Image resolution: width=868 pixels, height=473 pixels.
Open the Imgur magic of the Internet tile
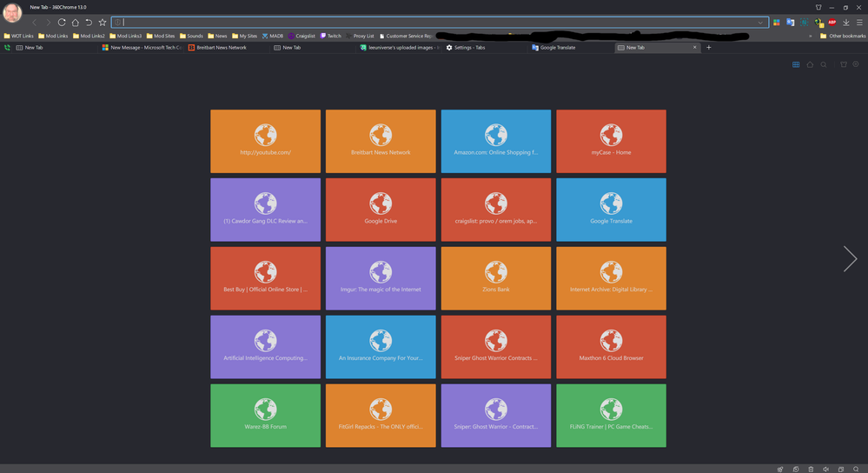[381, 278]
